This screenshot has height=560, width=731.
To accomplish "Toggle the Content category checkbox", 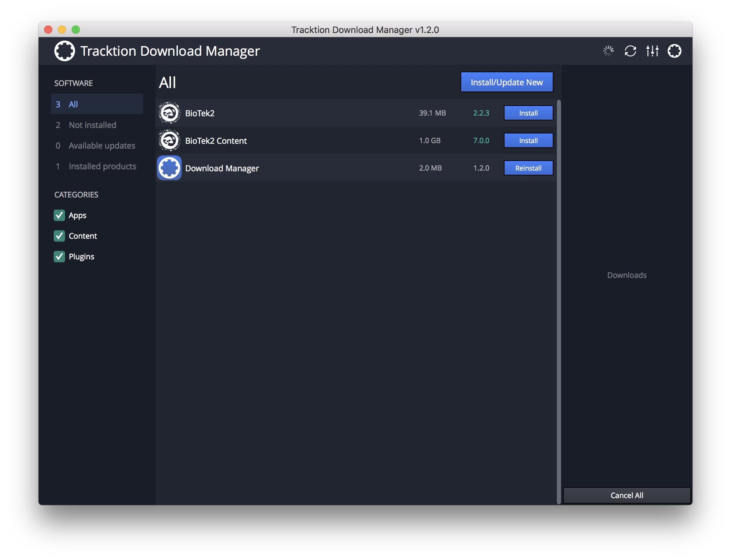I will 60,236.
